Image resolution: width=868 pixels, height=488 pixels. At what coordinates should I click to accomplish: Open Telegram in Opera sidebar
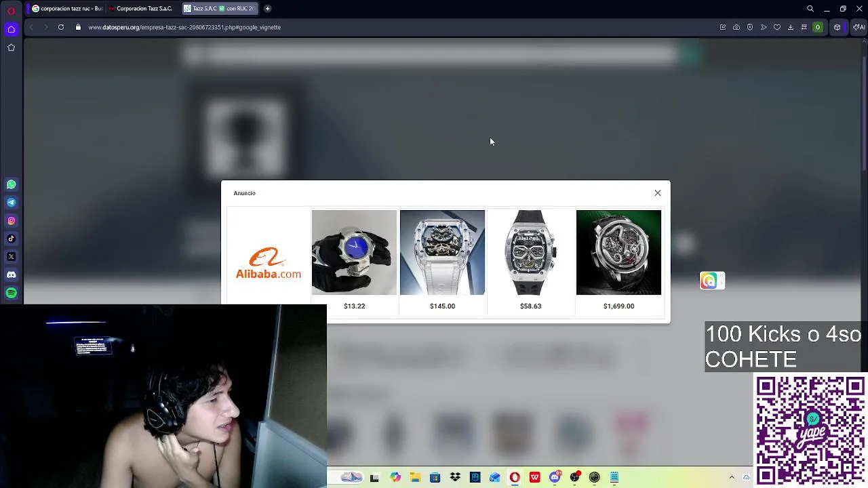pos(12,202)
